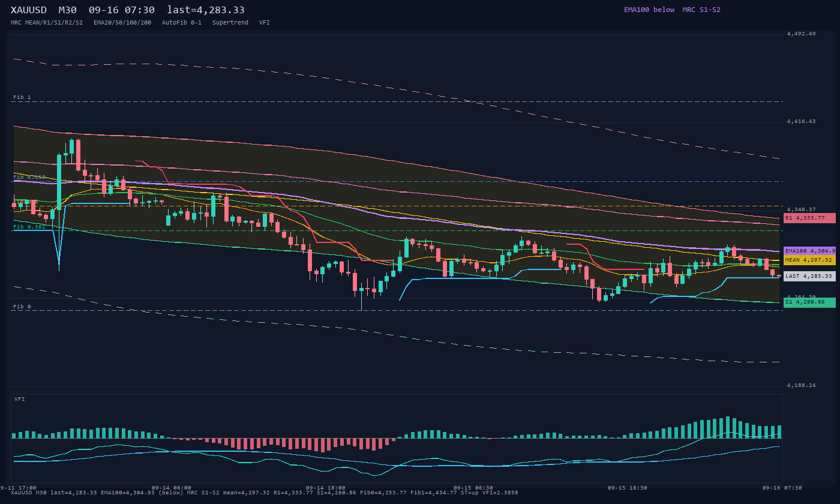Select the purple EMA100 price tag
The width and height of the screenshot is (840, 504).
tap(809, 251)
